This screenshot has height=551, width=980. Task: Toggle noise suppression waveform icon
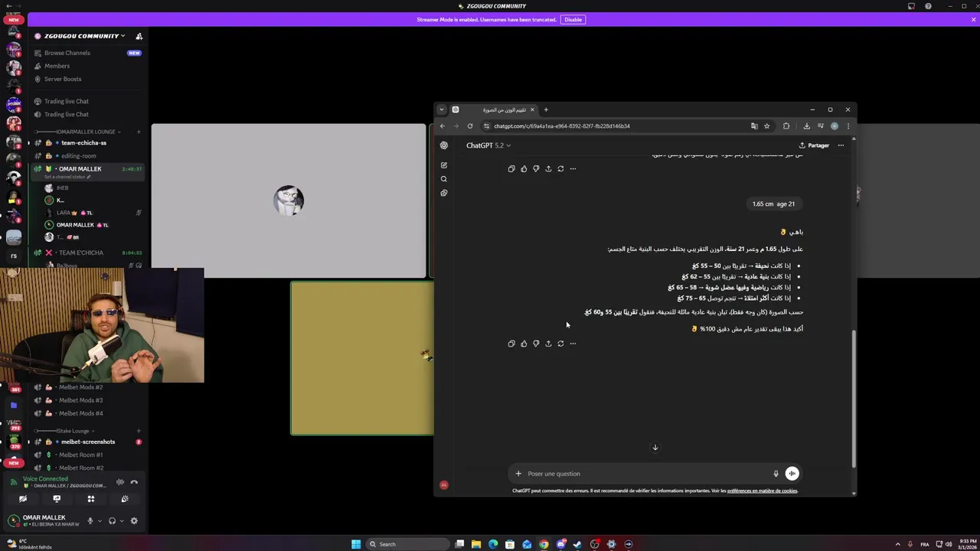pyautogui.click(x=120, y=482)
